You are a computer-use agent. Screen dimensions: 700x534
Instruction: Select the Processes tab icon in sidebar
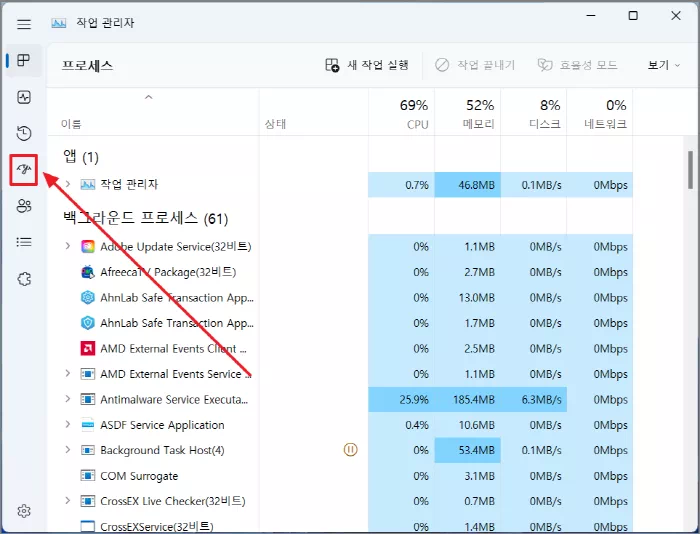[24, 60]
